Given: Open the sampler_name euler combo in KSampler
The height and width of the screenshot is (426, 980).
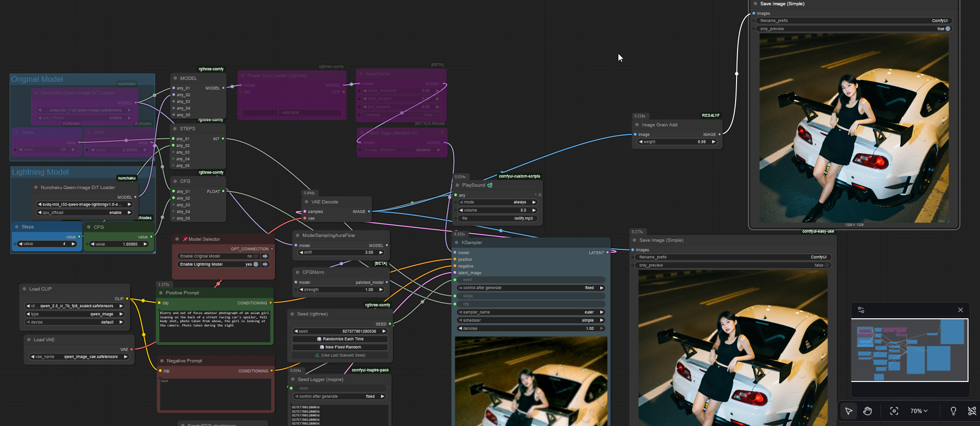Looking at the screenshot, I should [531, 312].
